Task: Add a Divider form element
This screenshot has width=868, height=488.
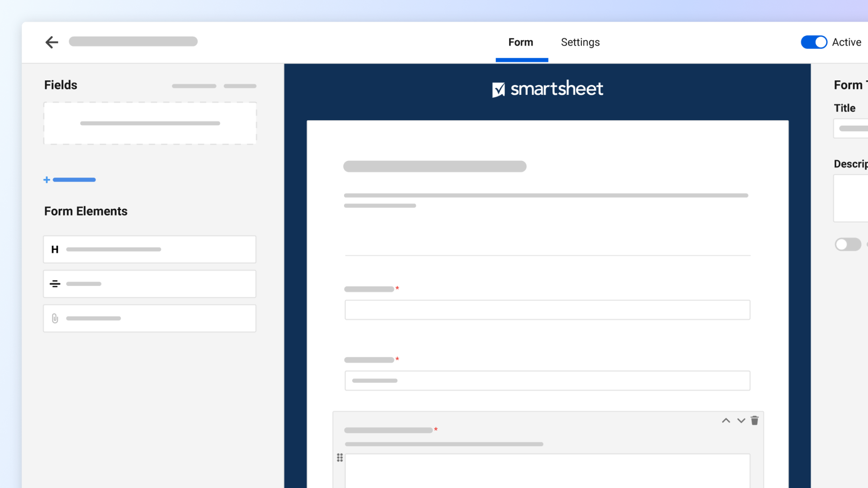Action: (149, 284)
